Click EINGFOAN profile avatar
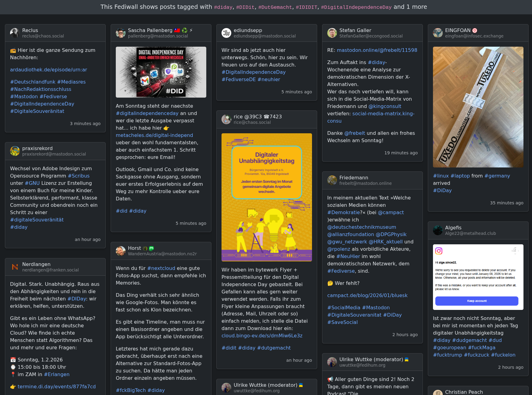Viewport: 532px width, 395px height. (x=438, y=33)
